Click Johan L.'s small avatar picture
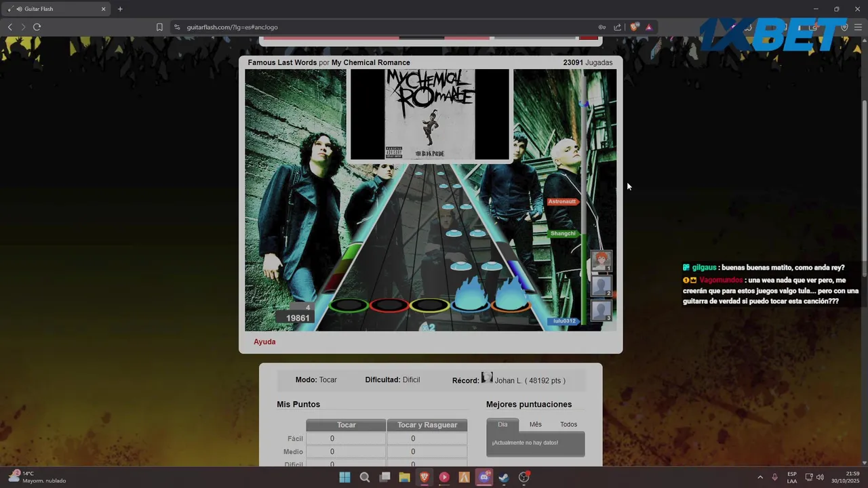868x488 pixels. pyautogui.click(x=487, y=378)
